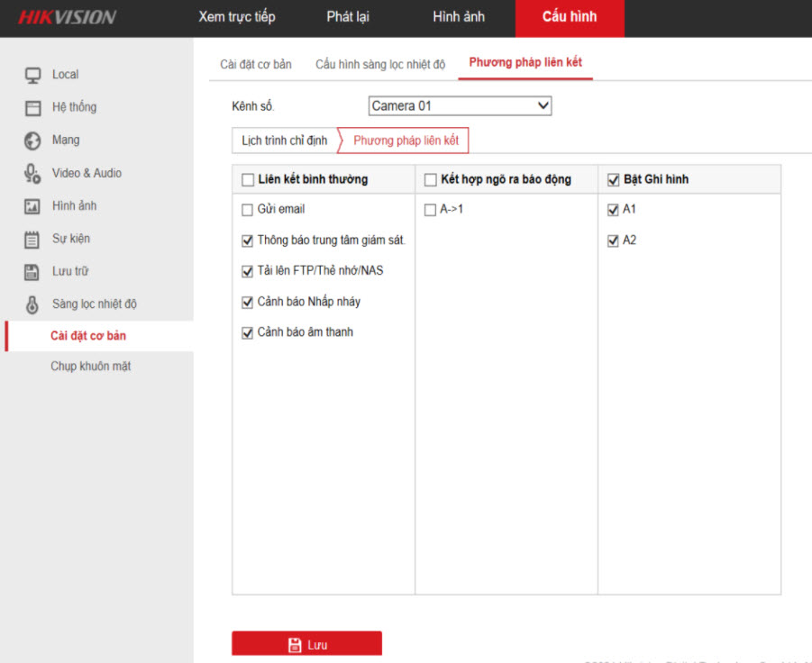Viewport: 812px width, 663px height.
Task: Uncheck Cảnh báo âm thanh option
Action: point(248,333)
